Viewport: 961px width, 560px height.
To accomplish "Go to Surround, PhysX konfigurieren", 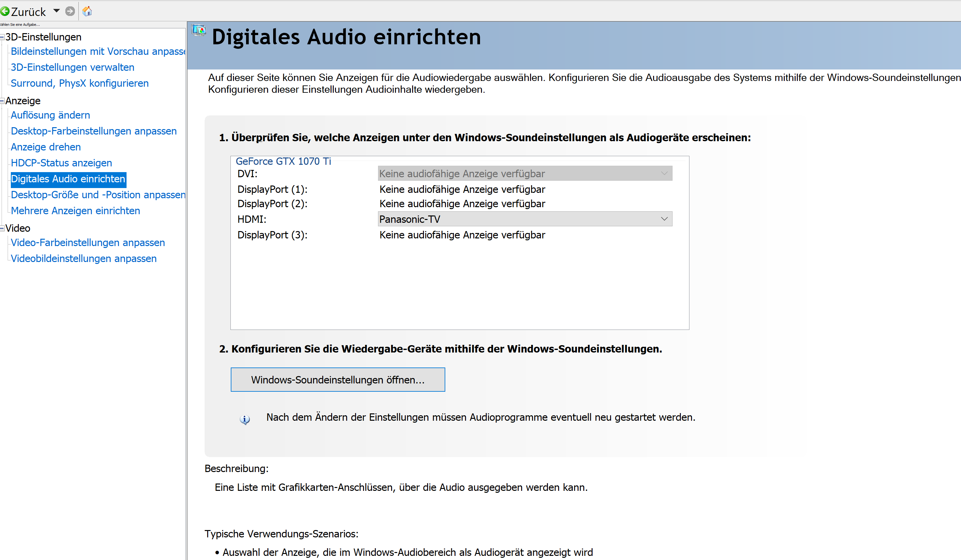I will point(80,83).
